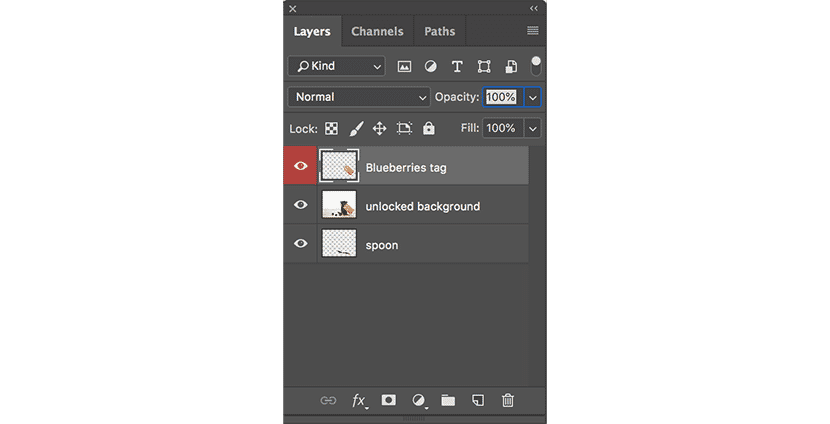Screen dimensions: 830x424
Task: Hide the unlocked background layer
Action: (x=301, y=205)
